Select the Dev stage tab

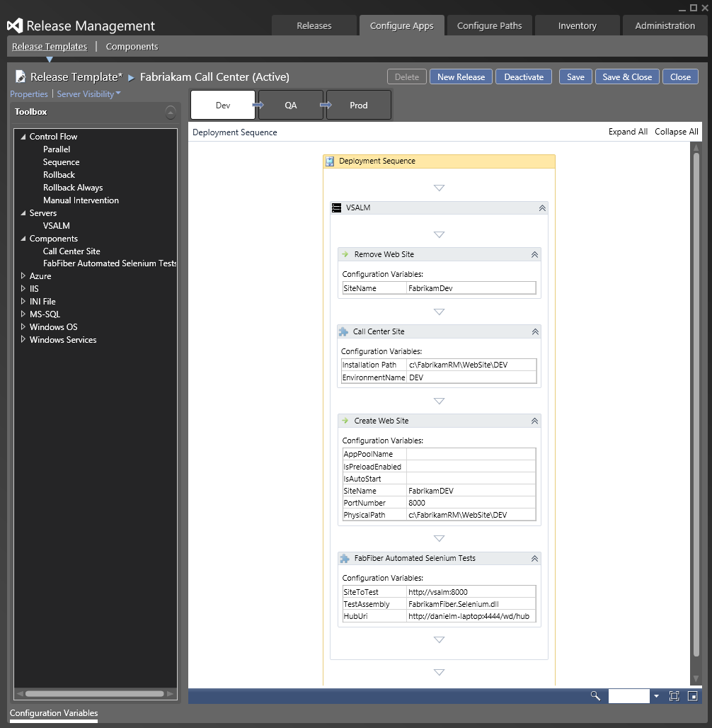click(223, 106)
